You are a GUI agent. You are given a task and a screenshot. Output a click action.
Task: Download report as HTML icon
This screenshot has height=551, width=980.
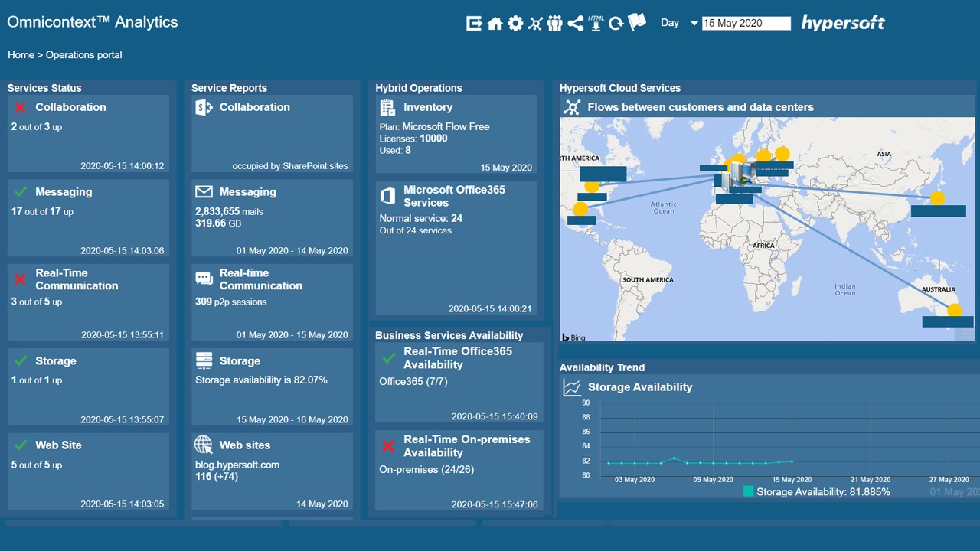pos(596,23)
